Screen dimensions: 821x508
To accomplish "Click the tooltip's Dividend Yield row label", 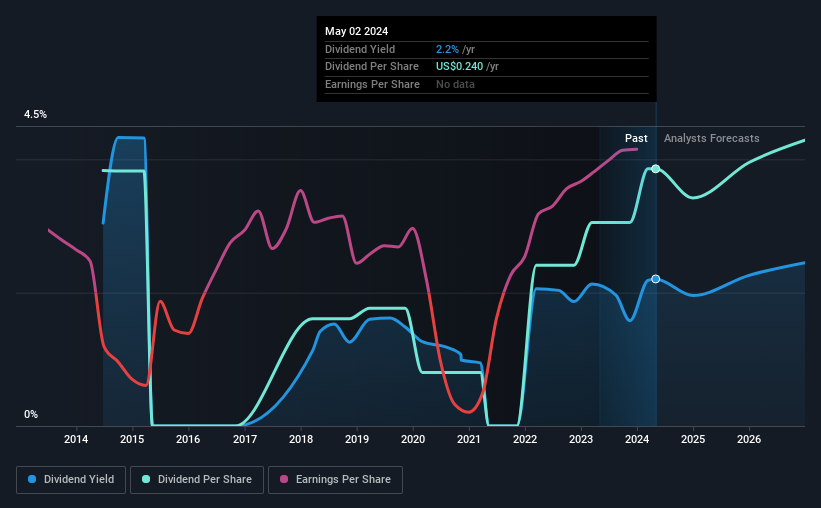I will [360, 49].
